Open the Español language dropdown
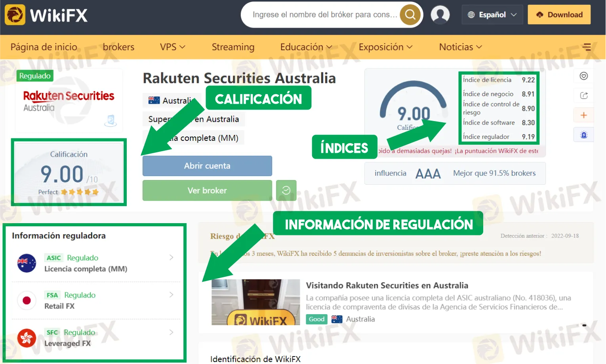Viewport: 606px width, 364px height. (x=492, y=15)
